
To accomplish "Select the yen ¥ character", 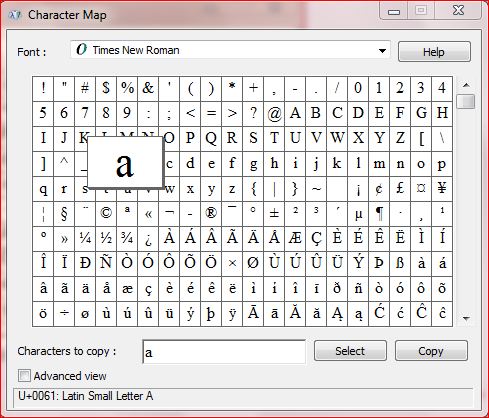I will tap(442, 189).
